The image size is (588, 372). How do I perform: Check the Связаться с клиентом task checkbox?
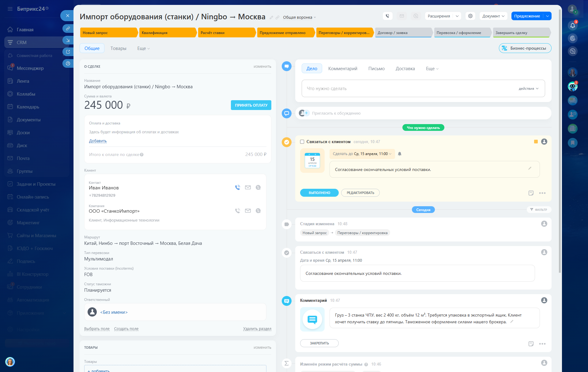click(x=302, y=142)
